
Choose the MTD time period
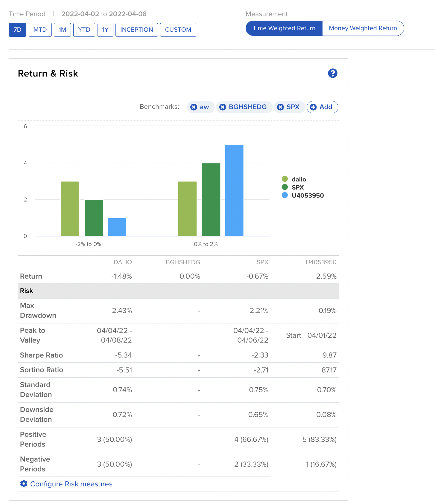click(40, 30)
